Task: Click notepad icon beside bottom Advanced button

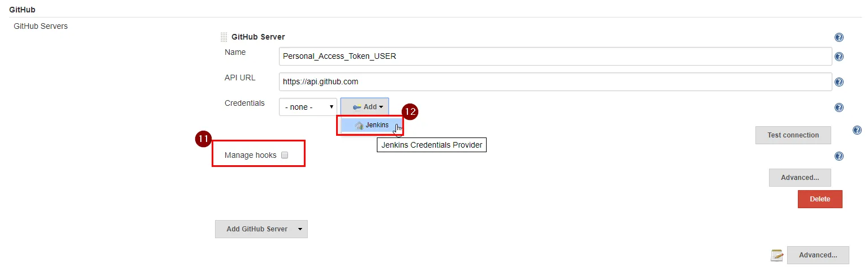Action: tap(777, 255)
